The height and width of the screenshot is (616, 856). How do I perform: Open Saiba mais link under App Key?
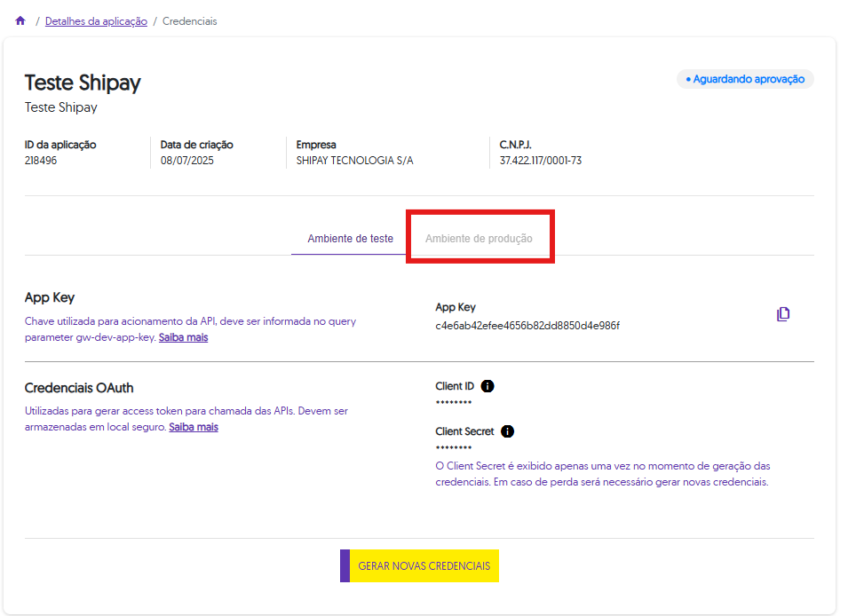point(184,337)
